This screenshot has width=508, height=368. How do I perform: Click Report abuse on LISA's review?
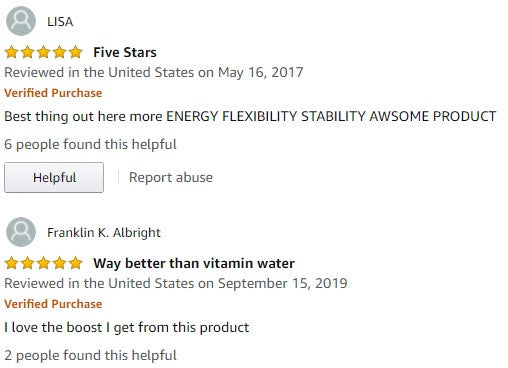click(171, 177)
